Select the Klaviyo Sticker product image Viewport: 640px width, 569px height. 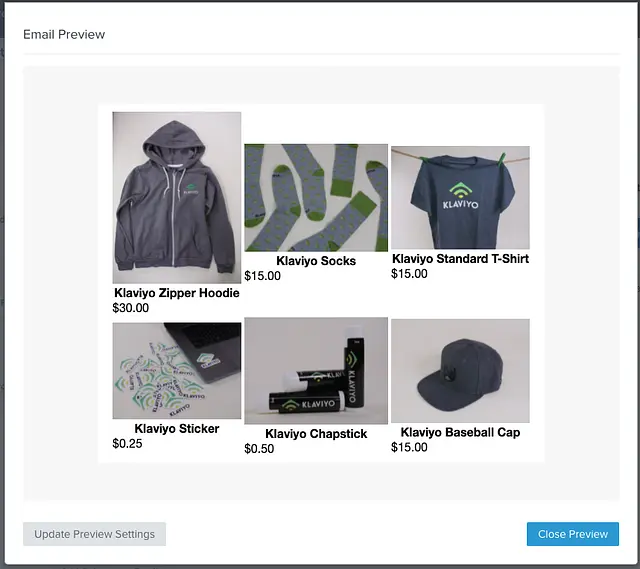(x=177, y=370)
